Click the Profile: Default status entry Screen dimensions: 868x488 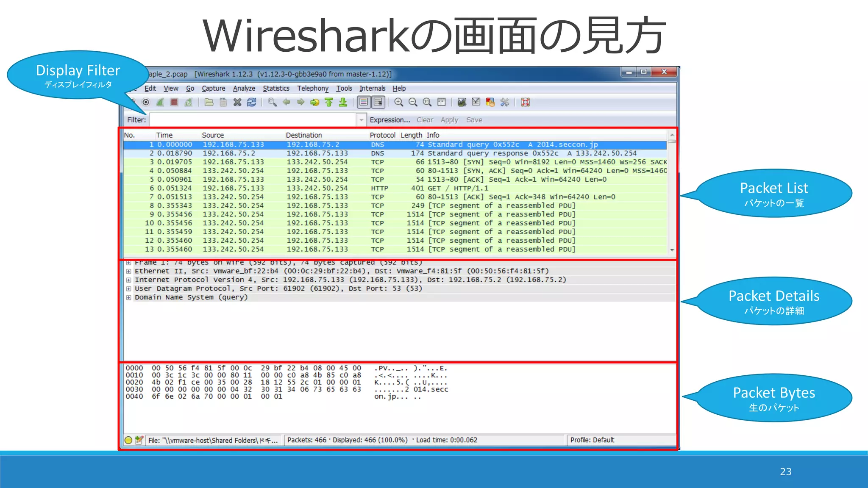592,440
